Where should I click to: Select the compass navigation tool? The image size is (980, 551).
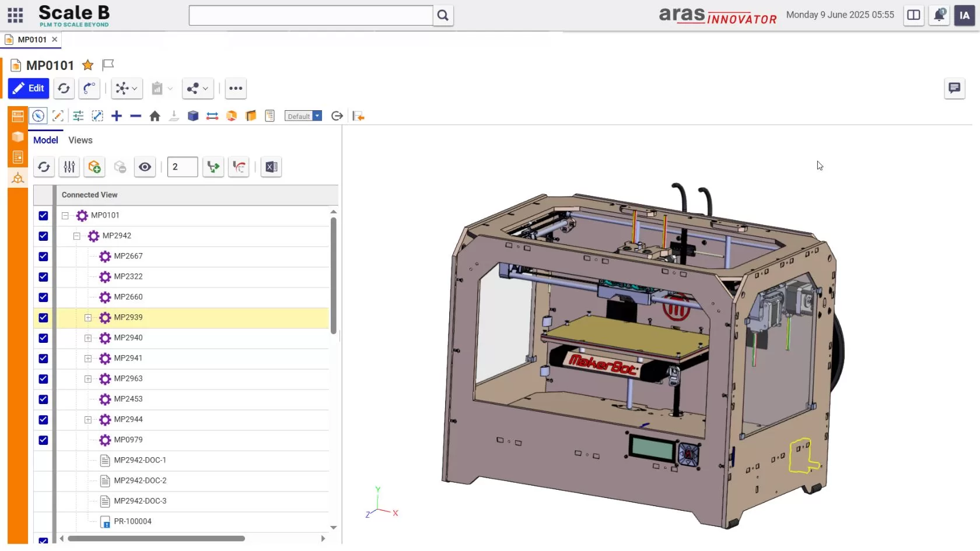click(38, 115)
